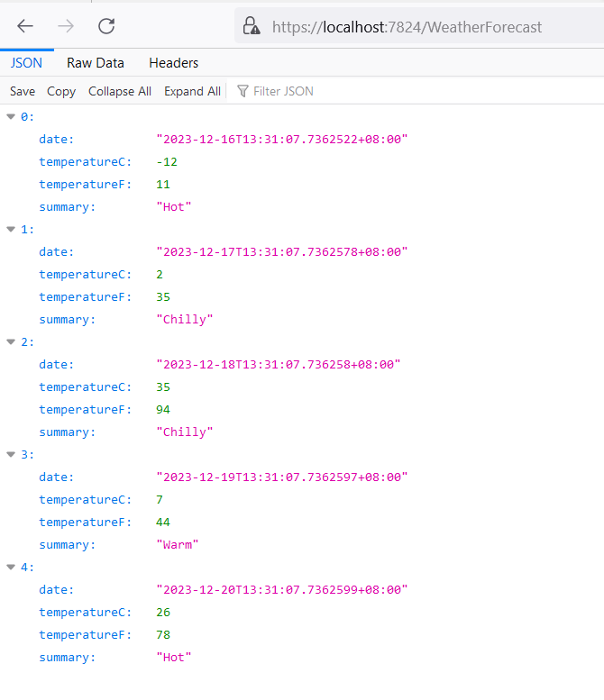Select temperatureC value -12
The width and height of the screenshot is (604, 700).
point(167,161)
